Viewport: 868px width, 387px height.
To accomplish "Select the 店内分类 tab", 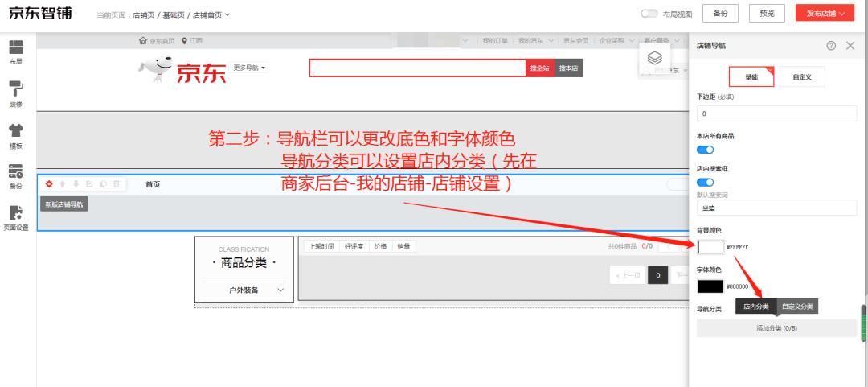I will (755, 307).
